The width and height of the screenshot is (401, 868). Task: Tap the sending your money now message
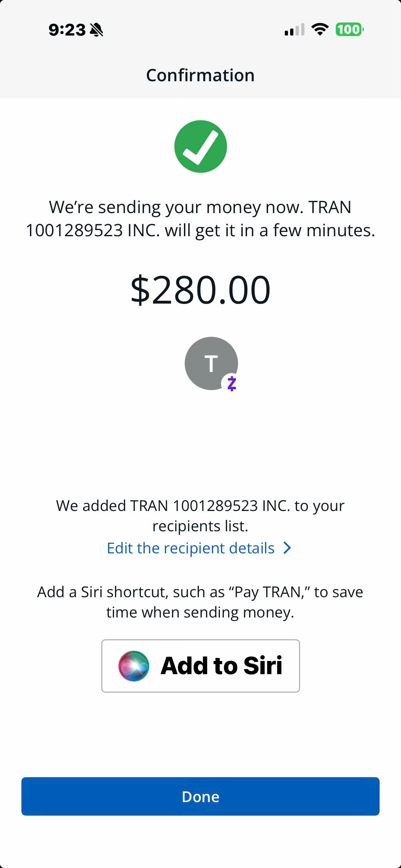tap(200, 218)
